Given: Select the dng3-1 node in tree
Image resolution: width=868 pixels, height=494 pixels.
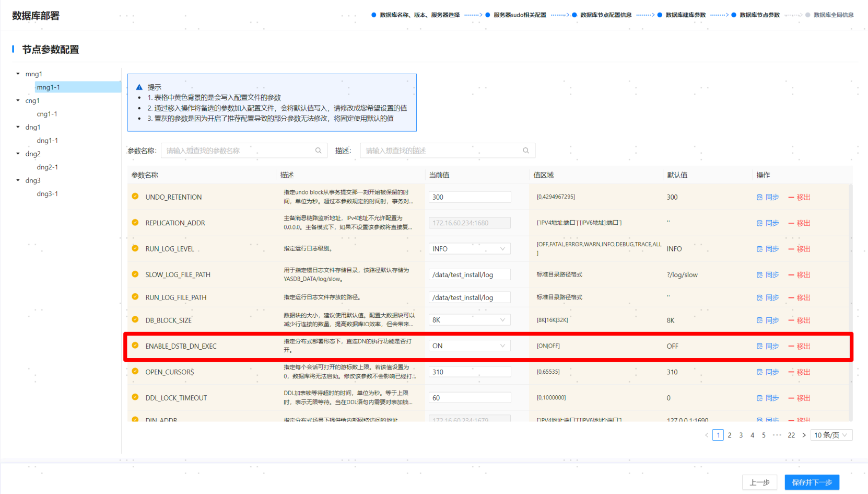Looking at the screenshot, I should click(48, 193).
